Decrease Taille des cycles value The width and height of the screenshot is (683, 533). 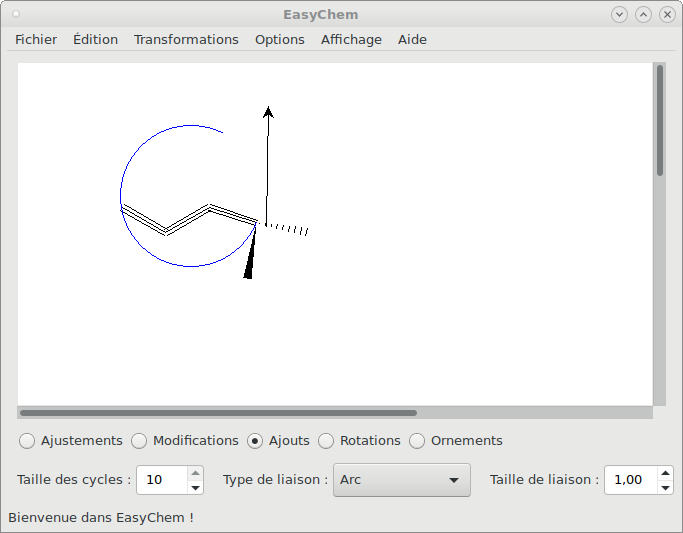(x=196, y=487)
